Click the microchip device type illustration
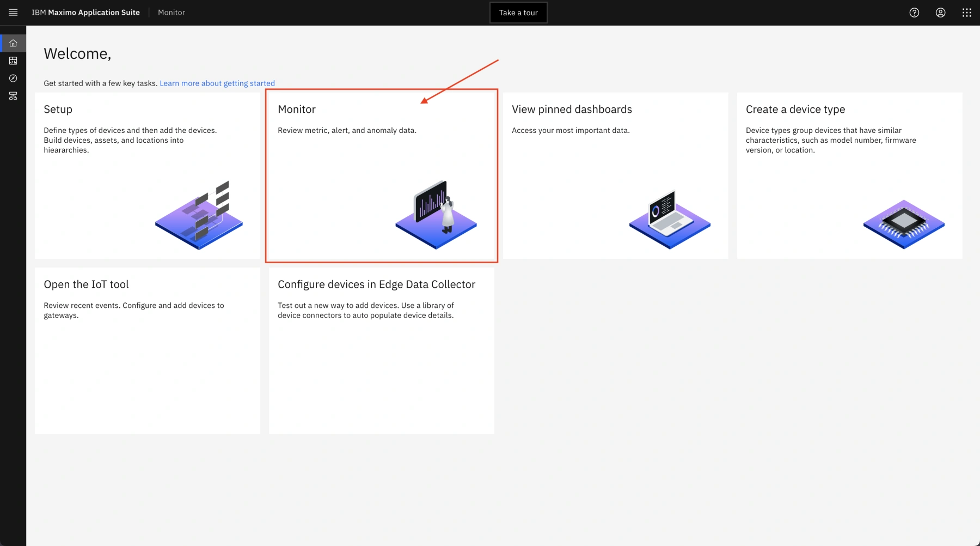The height and width of the screenshot is (546, 980). pos(904,225)
